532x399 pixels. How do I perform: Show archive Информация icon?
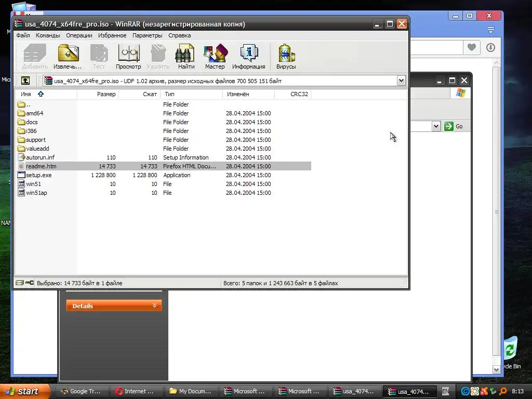click(249, 57)
